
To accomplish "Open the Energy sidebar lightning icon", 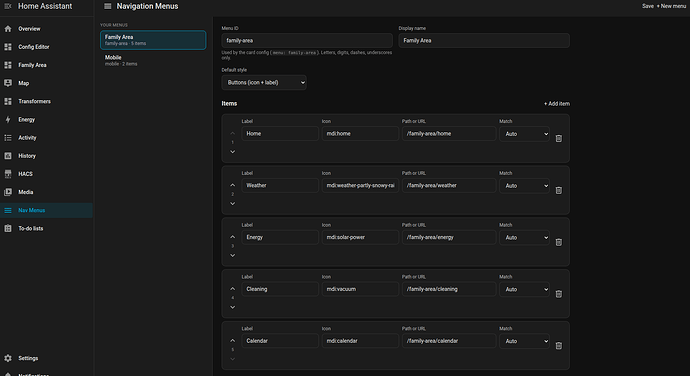I will click(8, 119).
